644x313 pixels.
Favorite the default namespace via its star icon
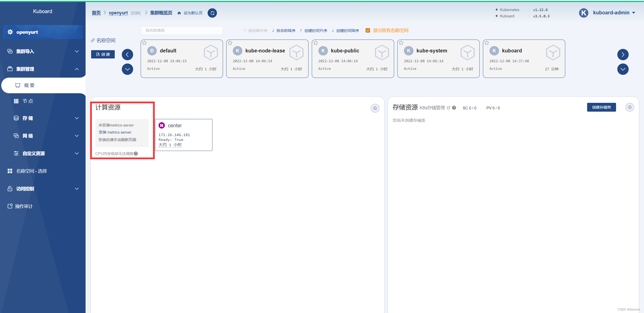(x=145, y=43)
